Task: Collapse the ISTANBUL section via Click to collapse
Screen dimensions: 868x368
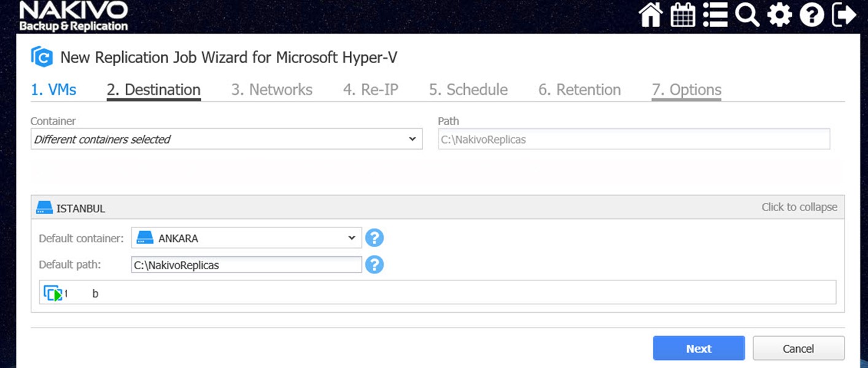Action: click(799, 207)
